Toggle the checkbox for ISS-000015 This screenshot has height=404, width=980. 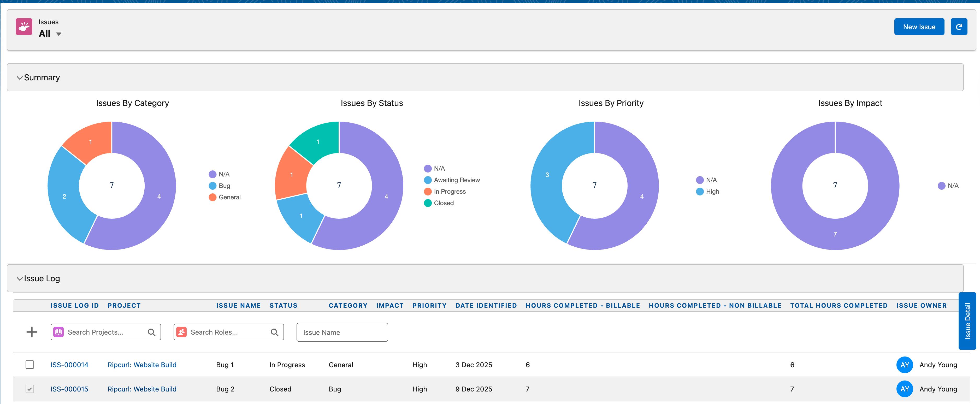pyautogui.click(x=30, y=389)
